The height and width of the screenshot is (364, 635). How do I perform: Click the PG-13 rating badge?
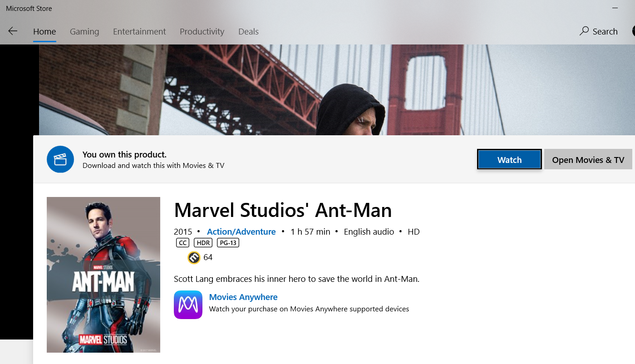tap(228, 243)
